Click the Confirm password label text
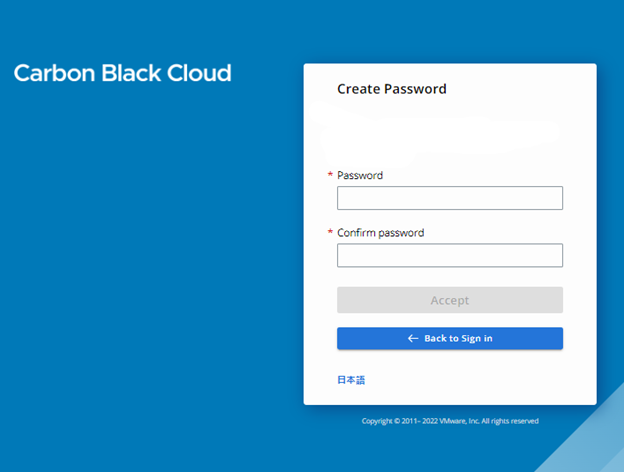The height and width of the screenshot is (472, 624). coord(380,233)
